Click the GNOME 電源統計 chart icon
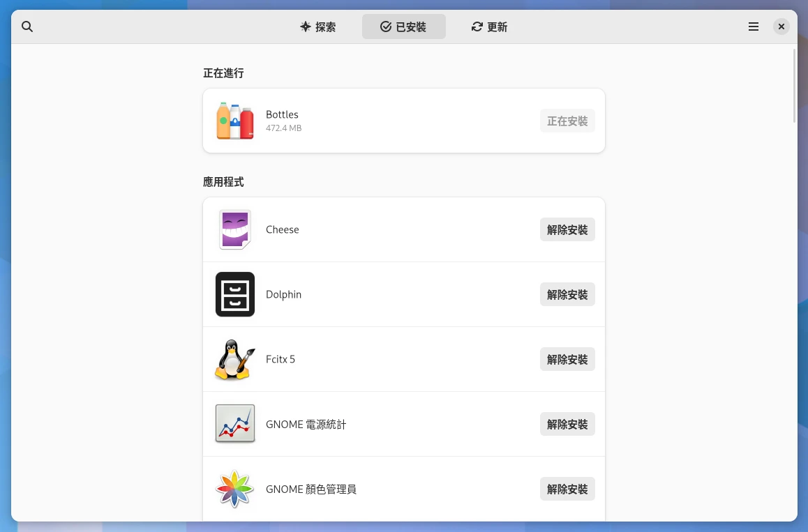Screen dimensions: 808x532 (235, 424)
